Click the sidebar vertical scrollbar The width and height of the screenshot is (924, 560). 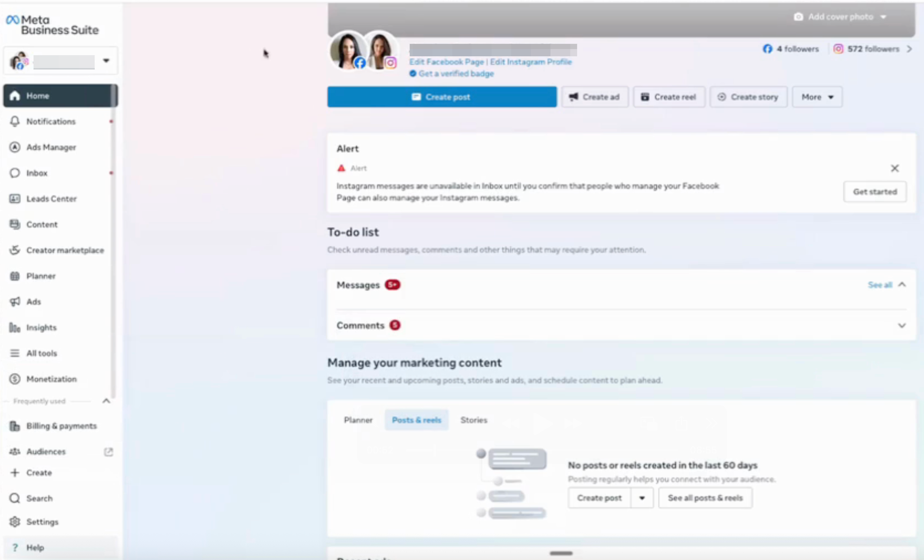coord(114,241)
